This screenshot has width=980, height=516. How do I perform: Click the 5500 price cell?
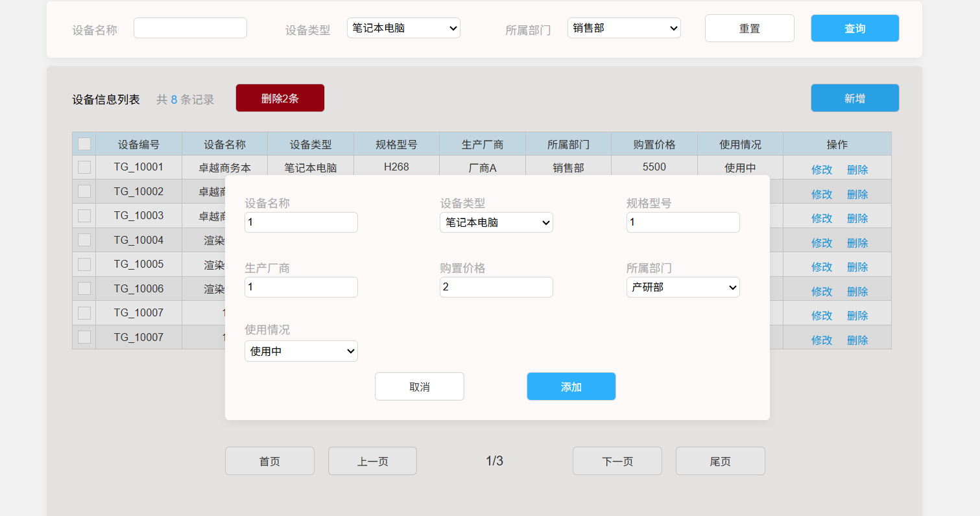pos(654,167)
